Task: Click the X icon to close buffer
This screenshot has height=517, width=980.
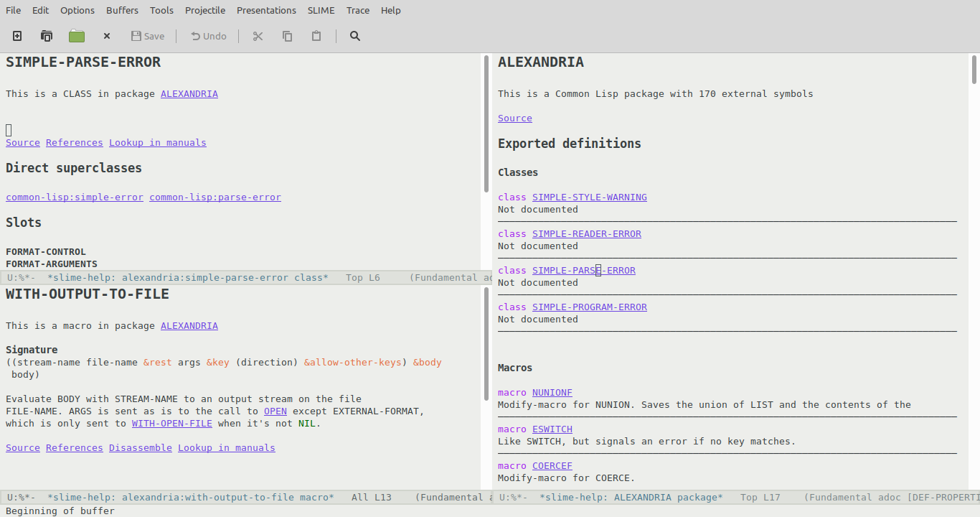Action: (x=107, y=36)
